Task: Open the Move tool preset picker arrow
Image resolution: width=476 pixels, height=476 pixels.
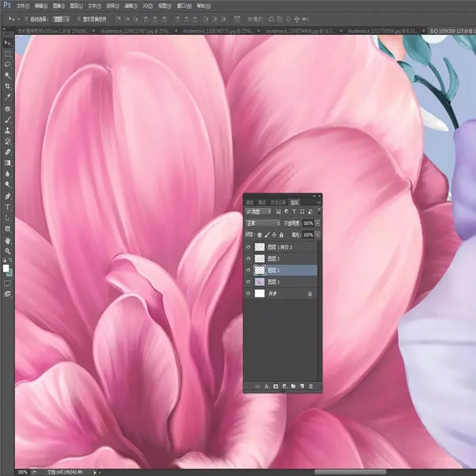Action: (x=18, y=20)
